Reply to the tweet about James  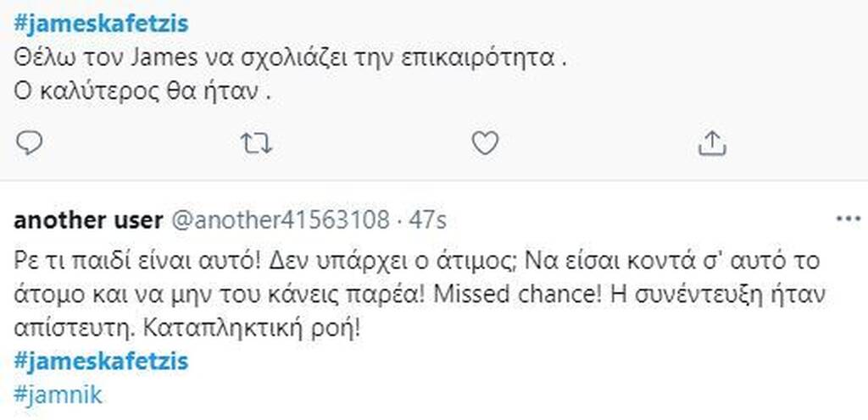click(x=30, y=144)
